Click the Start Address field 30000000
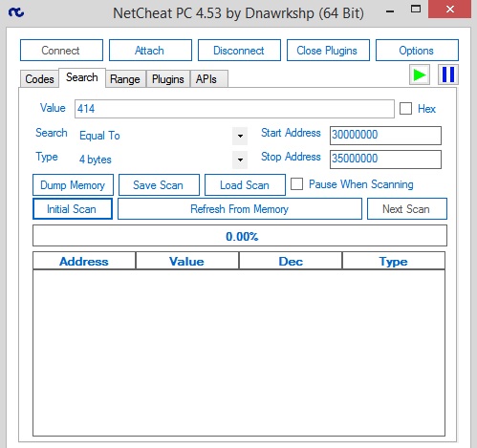Viewport: 477px width, 448px height. (385, 136)
